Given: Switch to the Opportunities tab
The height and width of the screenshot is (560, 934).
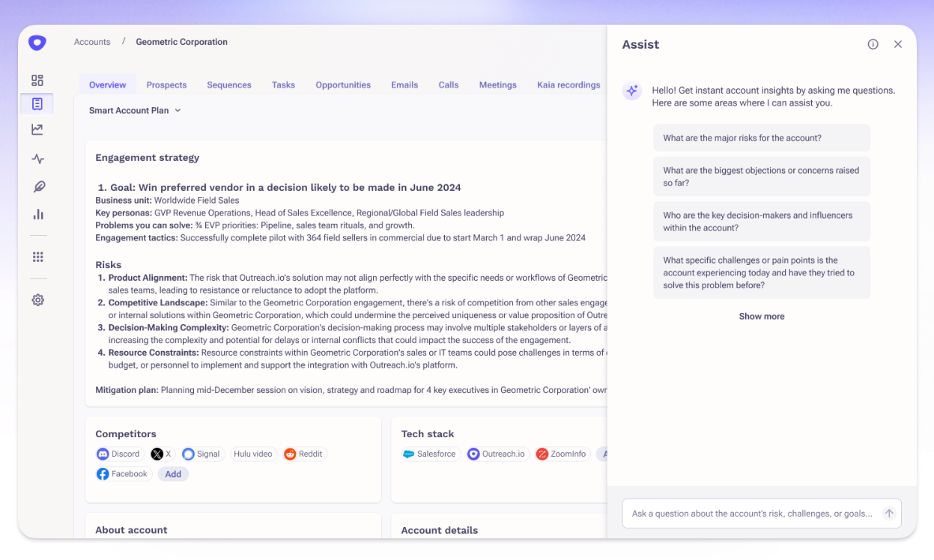Looking at the screenshot, I should [x=343, y=85].
